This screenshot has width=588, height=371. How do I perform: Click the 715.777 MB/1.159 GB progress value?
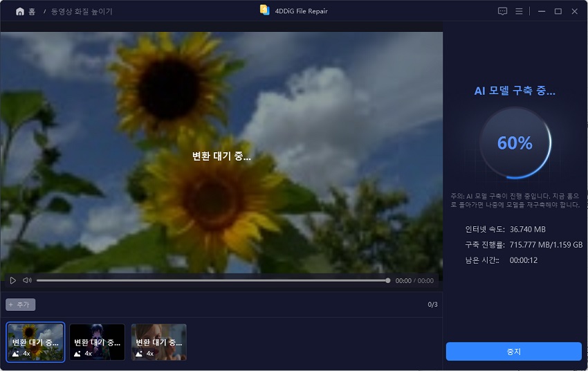[546, 244]
